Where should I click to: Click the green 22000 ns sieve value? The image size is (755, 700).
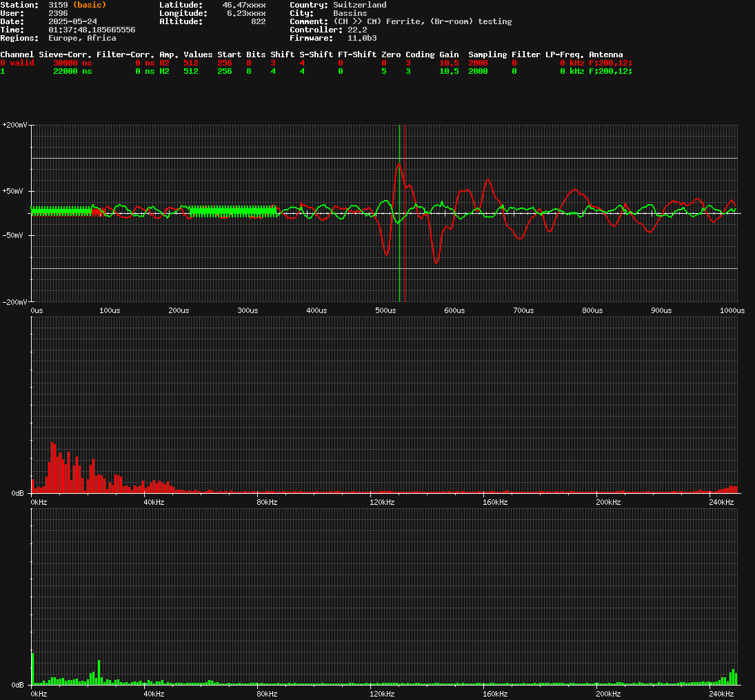72,71
